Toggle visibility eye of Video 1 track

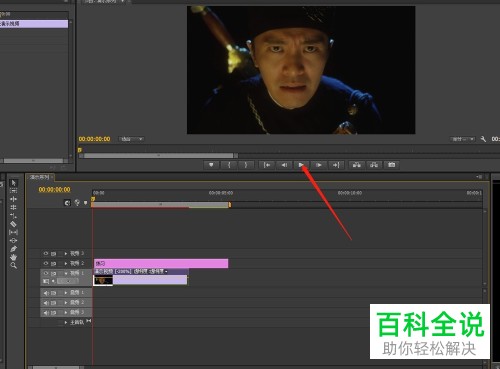click(46, 273)
